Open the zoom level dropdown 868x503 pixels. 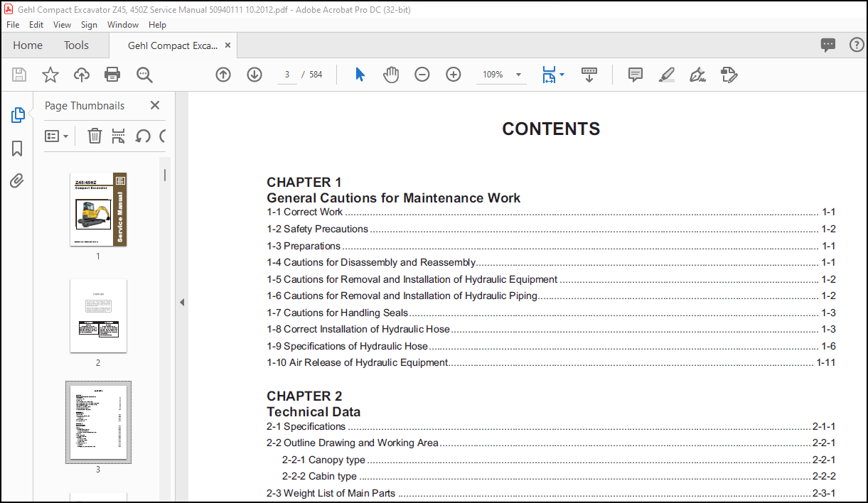click(518, 75)
